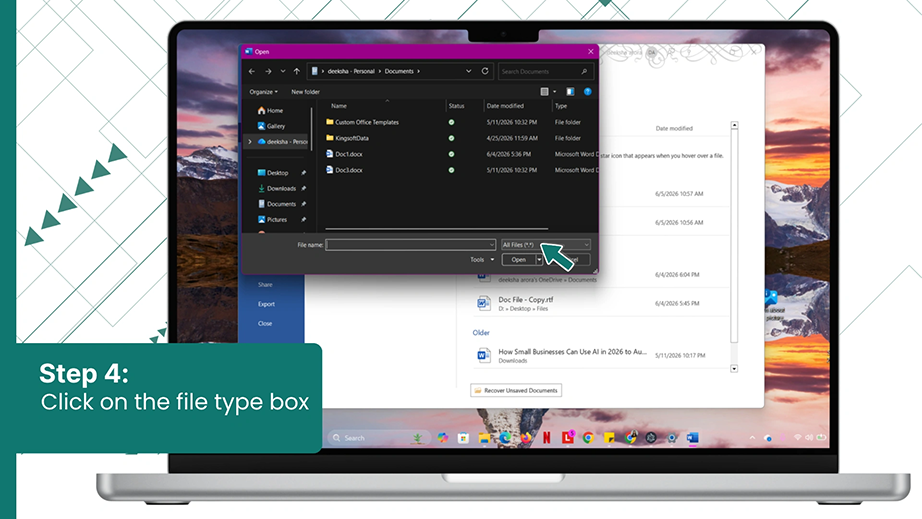This screenshot has width=922, height=519.
Task: Click scroll down arrow in Word list
Action: [x=734, y=369]
